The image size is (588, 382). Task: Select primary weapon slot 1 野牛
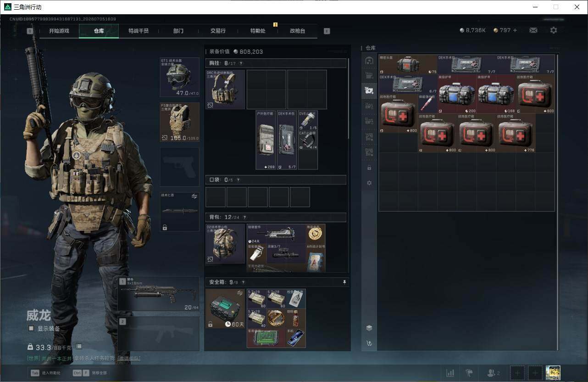(x=159, y=294)
